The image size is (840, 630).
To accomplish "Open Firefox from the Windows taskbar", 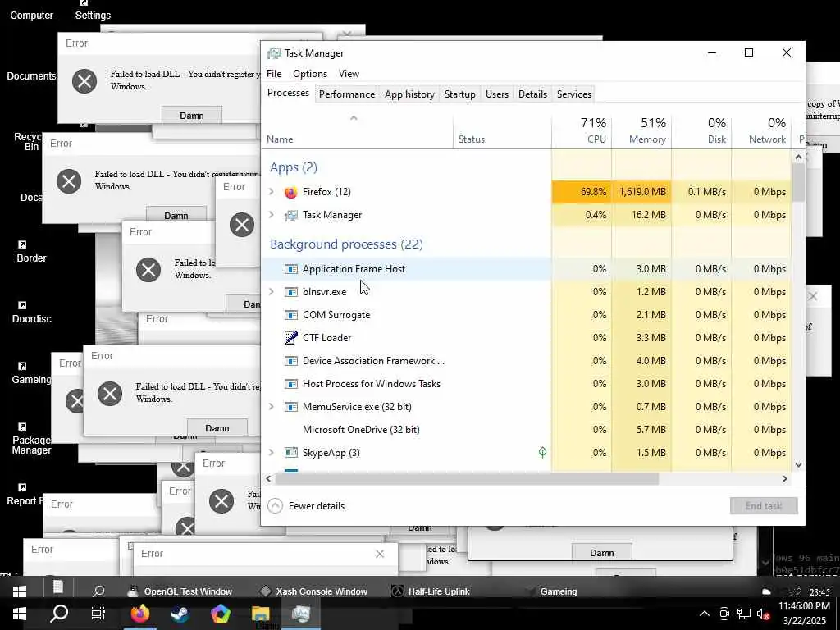I will coord(140,614).
